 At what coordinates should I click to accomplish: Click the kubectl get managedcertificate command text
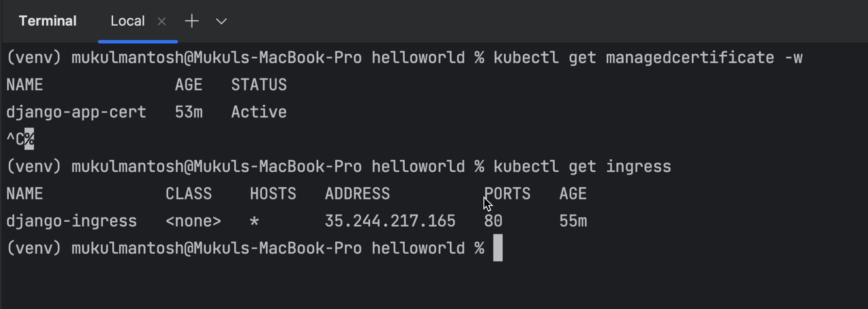tap(648, 58)
